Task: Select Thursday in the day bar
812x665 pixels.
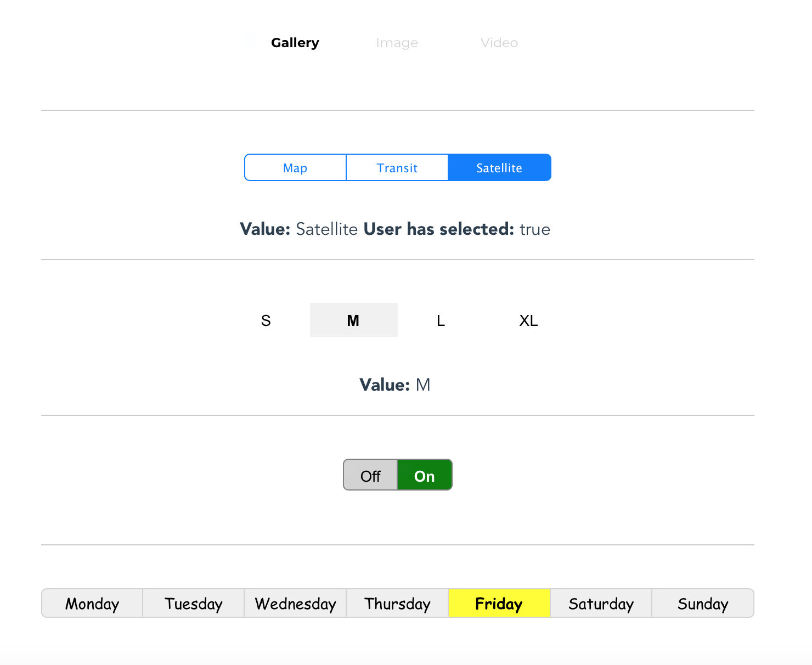Action: pos(397,604)
